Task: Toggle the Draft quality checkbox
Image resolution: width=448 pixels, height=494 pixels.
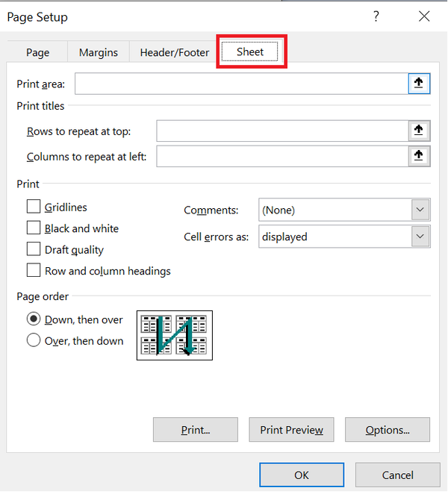Action: [34, 249]
